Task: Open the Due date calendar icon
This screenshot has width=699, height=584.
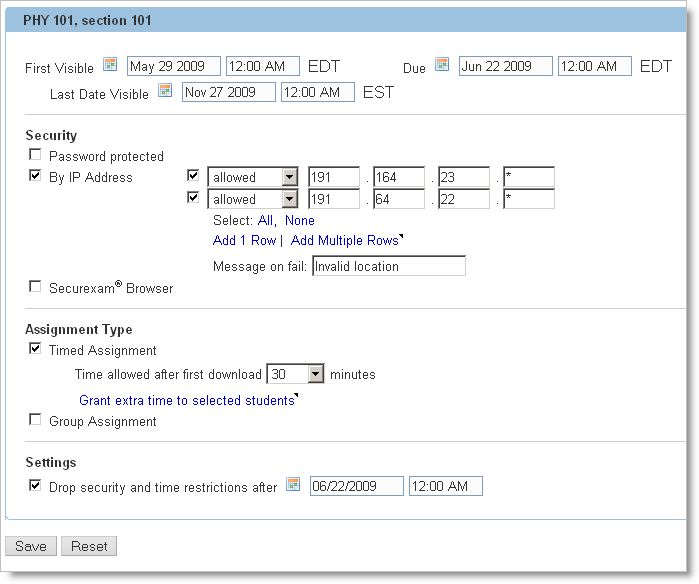Action: pyautogui.click(x=442, y=66)
